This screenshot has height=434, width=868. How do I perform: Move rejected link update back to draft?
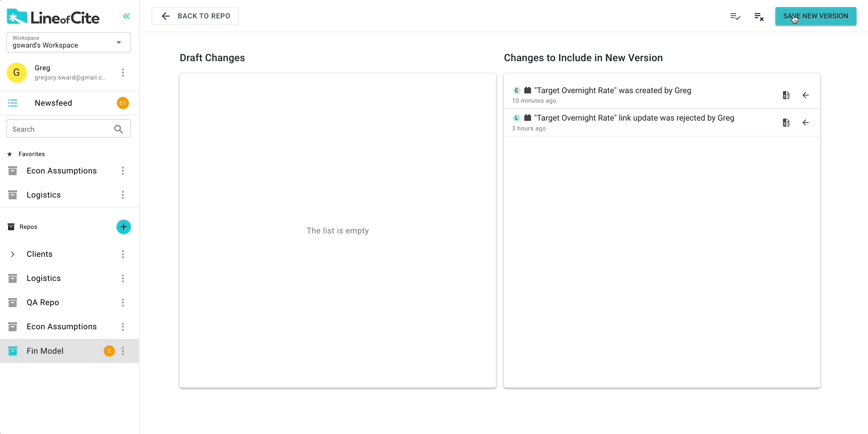click(x=806, y=123)
